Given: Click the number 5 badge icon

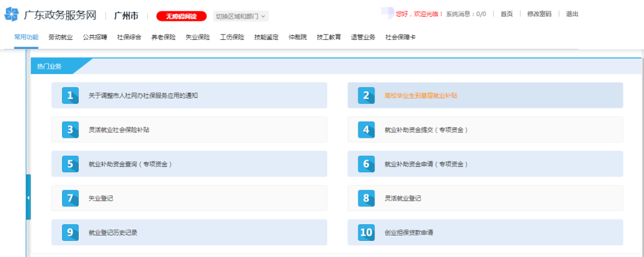Looking at the screenshot, I should [70, 164].
